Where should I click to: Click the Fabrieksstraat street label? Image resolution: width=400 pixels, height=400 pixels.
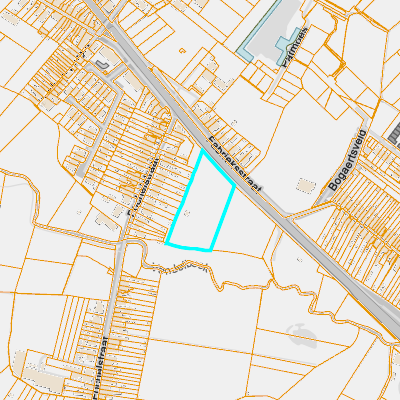235,165
